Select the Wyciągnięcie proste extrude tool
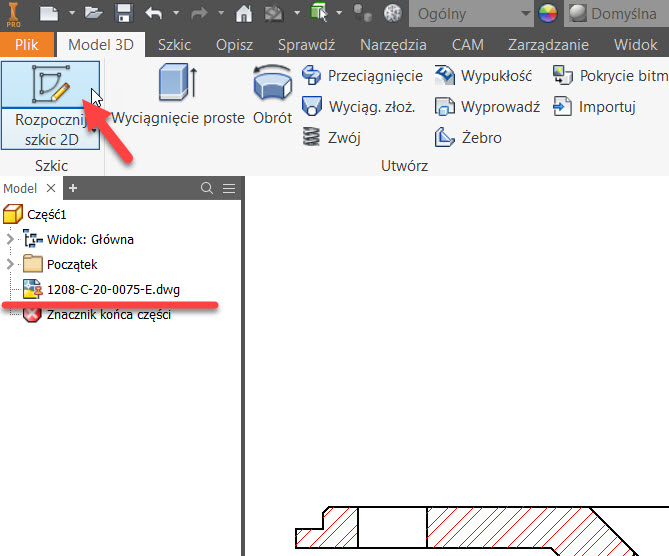Viewport: 669px width, 556px height. coord(178,97)
